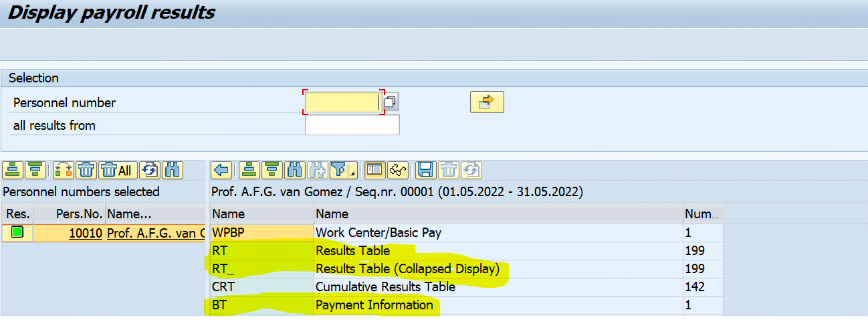
Task: Focus the Personnel number input field
Action: click(343, 102)
